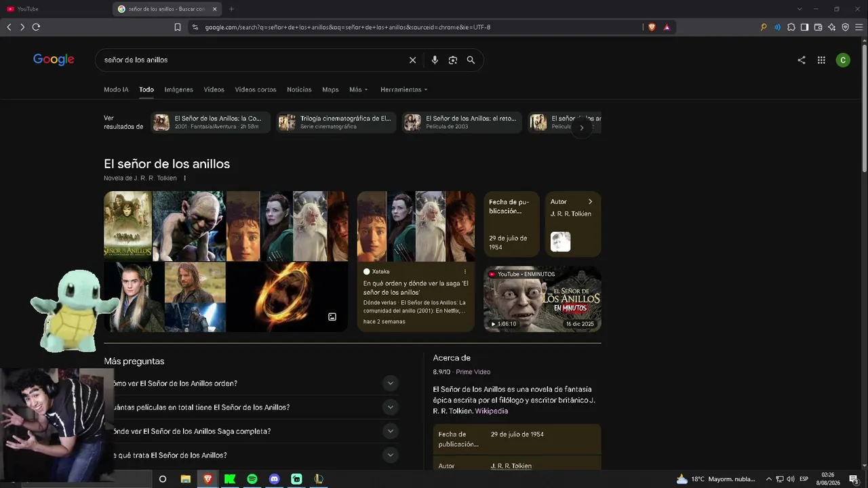Screen dimensions: 868x488
Task: Open the Wikipedia link in Acerca de
Action: [x=492, y=411]
